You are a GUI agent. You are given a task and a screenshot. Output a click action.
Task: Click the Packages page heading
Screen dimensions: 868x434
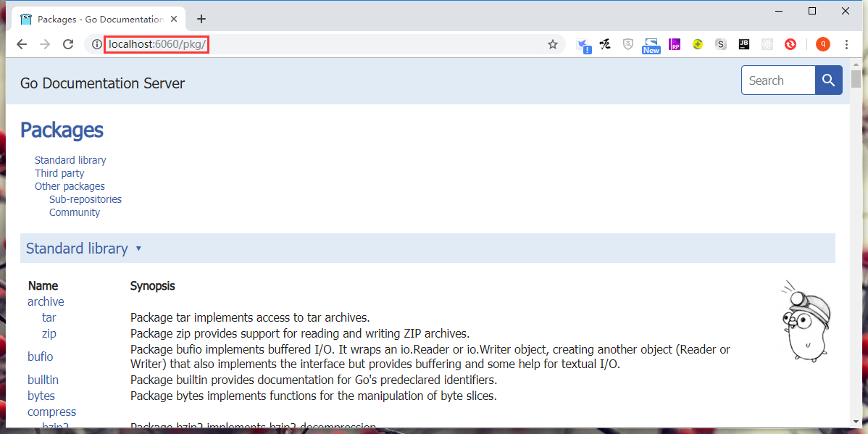coord(62,130)
